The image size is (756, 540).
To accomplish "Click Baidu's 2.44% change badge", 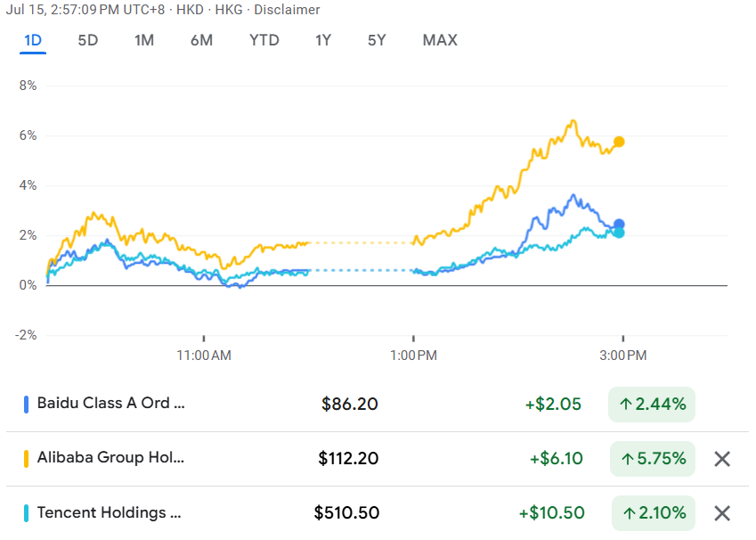I will (652, 405).
